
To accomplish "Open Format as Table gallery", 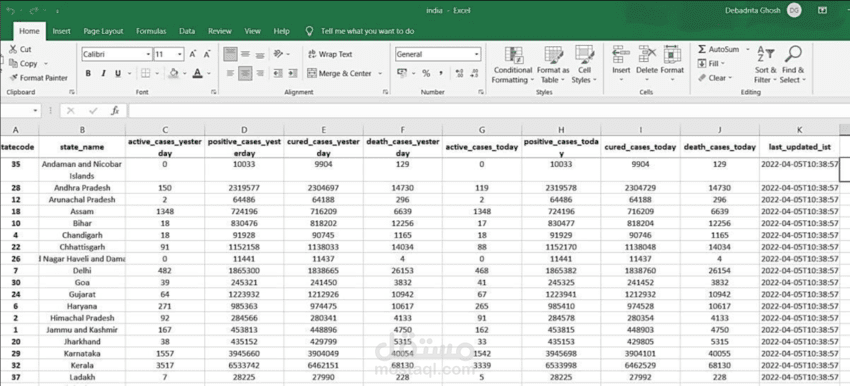I will click(553, 65).
